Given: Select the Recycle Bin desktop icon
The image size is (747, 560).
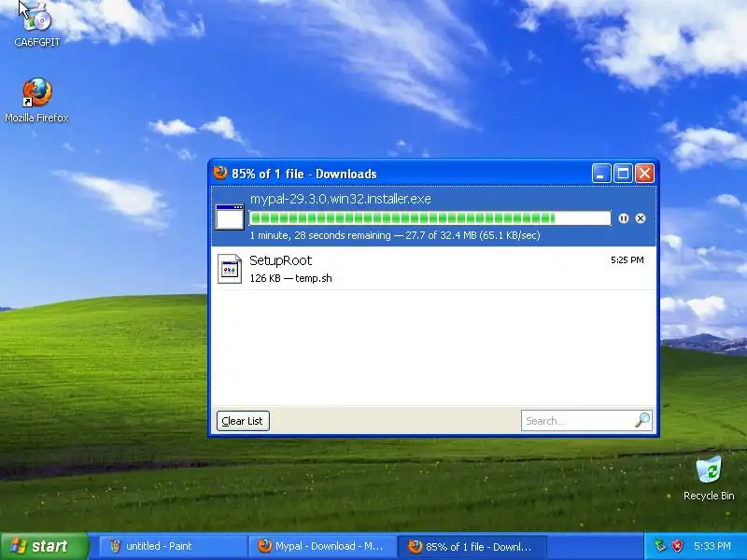Looking at the screenshot, I should [x=709, y=478].
